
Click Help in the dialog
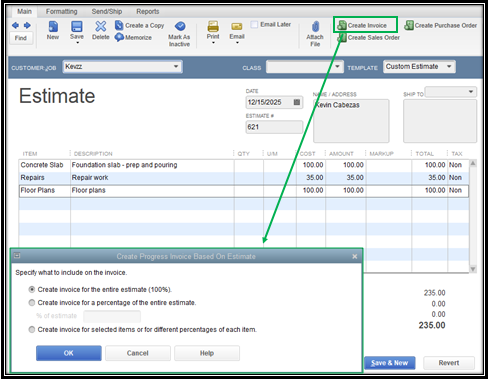point(207,353)
